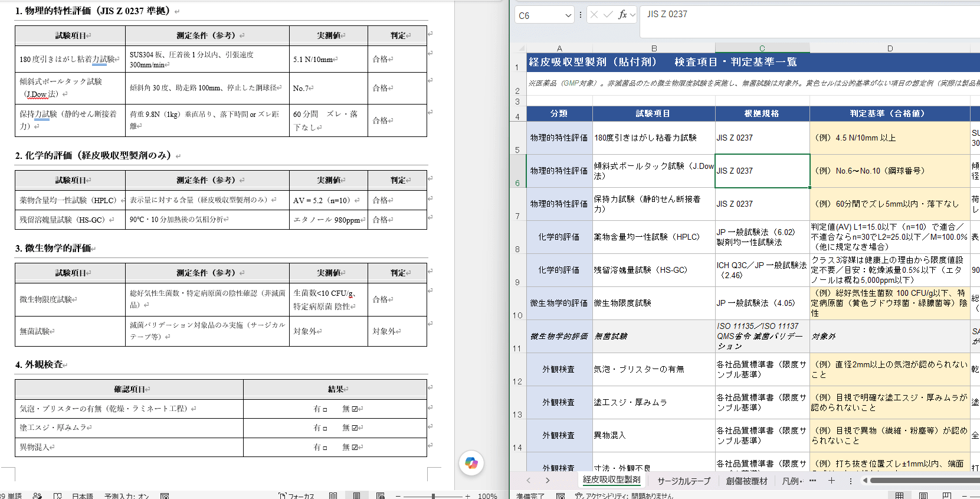Image resolution: width=980 pixels, height=499 pixels.
Task: Show more sheet tabs via ellipsis
Action: (813, 481)
